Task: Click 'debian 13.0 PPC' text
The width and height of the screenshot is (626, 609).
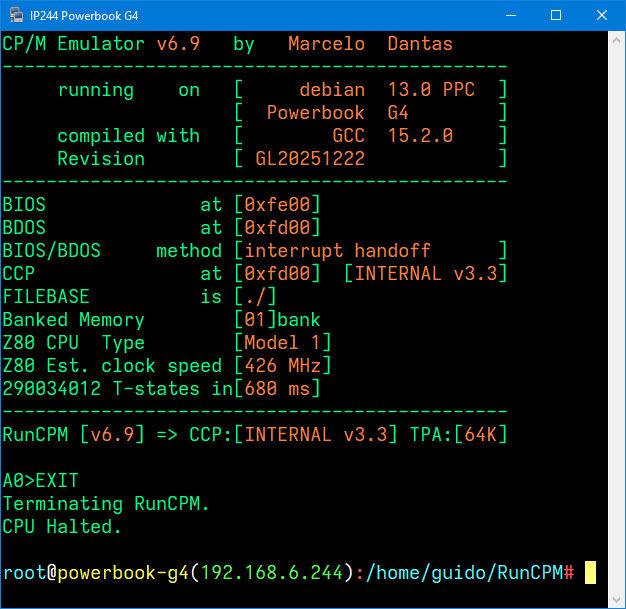Action: click(x=387, y=89)
